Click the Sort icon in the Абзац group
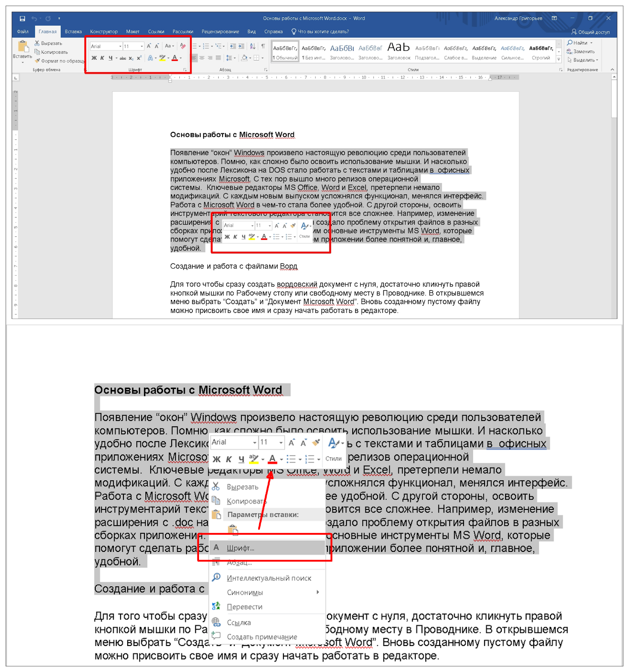This screenshot has height=672, width=629. tap(252, 46)
